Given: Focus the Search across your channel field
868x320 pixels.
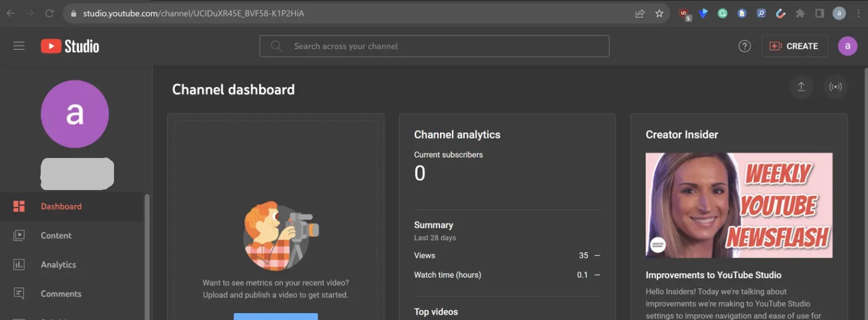Looking at the screenshot, I should [x=434, y=46].
